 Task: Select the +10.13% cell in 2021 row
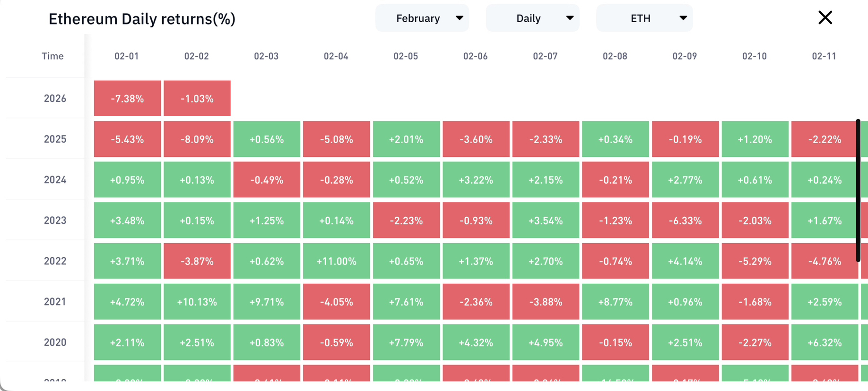[x=197, y=302]
